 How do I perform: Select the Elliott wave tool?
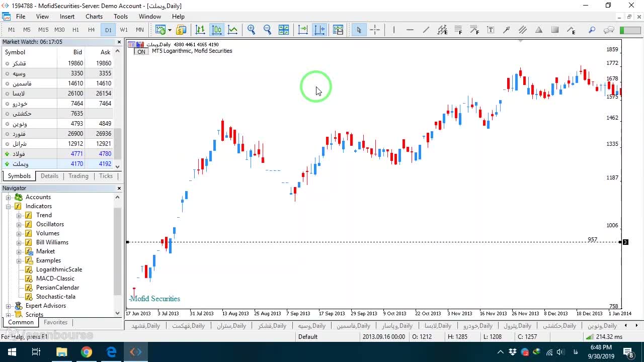click(571, 30)
